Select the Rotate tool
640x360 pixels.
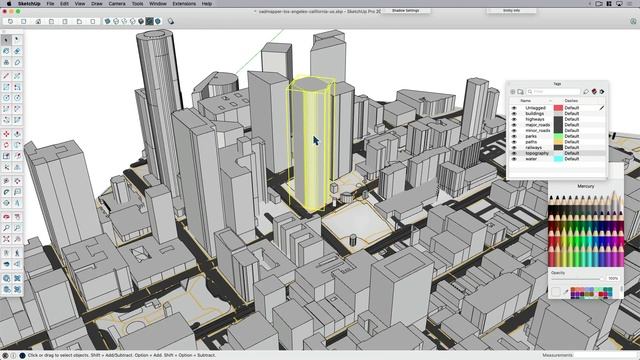point(6,145)
